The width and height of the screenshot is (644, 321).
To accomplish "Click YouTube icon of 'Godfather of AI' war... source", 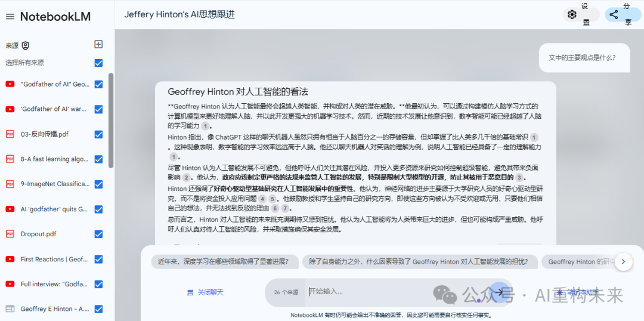I will coord(10,109).
